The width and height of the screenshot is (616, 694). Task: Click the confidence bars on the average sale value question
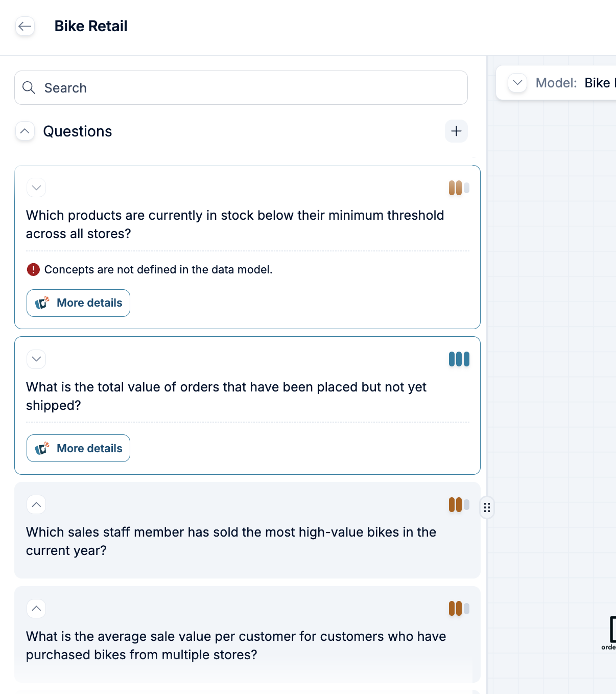(459, 609)
